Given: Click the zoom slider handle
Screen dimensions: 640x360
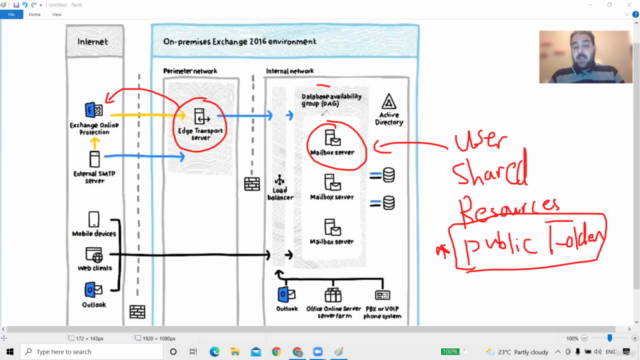Looking at the screenshot, I should [610, 338].
